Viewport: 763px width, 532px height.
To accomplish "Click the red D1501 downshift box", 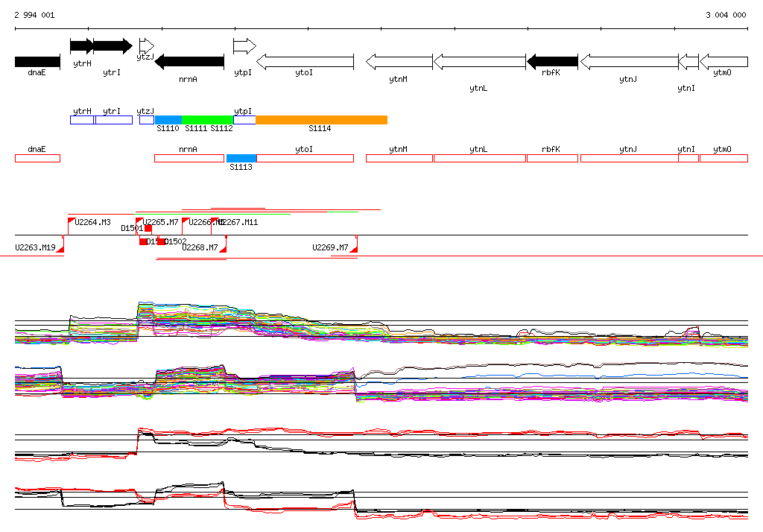I will tap(148, 229).
